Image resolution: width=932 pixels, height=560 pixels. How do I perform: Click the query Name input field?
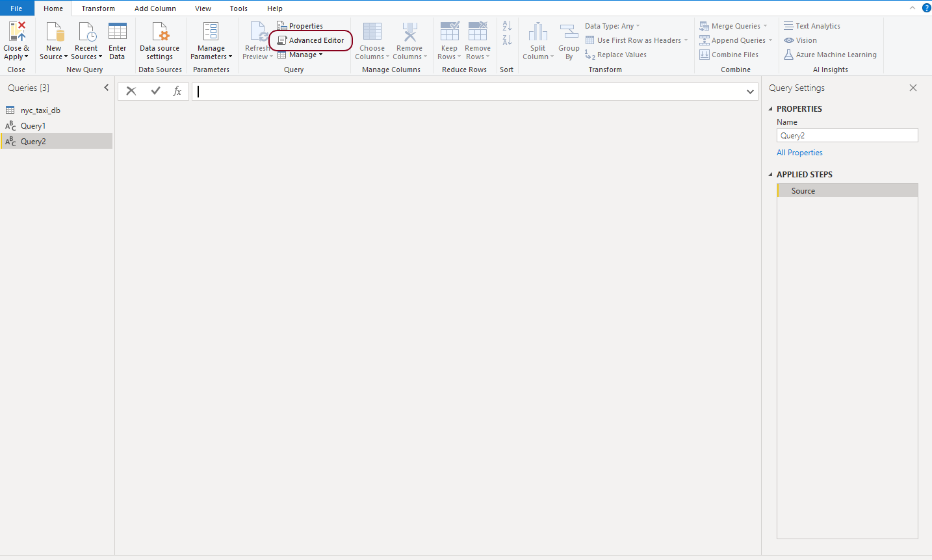847,136
